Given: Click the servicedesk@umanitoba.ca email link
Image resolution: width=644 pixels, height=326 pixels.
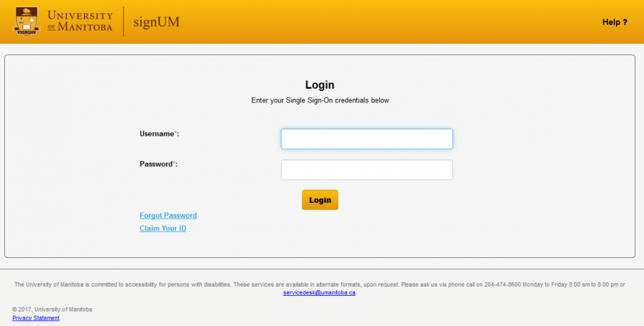Looking at the screenshot, I should pos(319,292).
